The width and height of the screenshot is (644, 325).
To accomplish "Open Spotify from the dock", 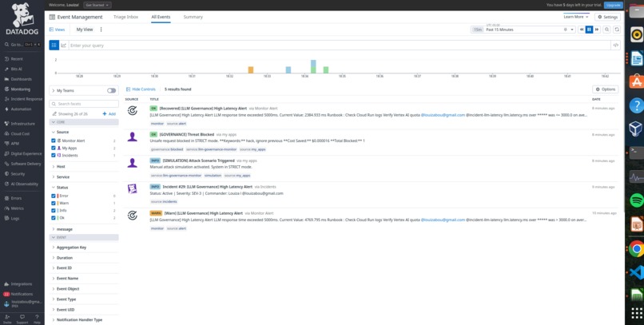I will coord(637,200).
